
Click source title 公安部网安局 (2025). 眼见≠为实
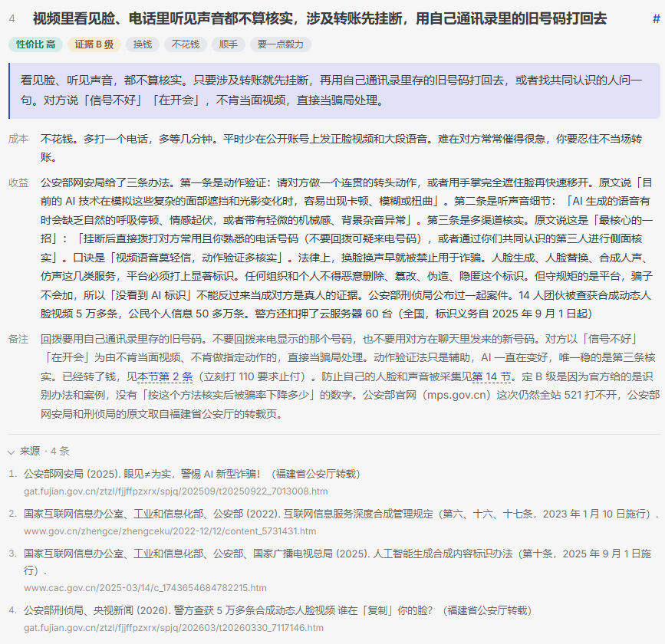pos(192,474)
